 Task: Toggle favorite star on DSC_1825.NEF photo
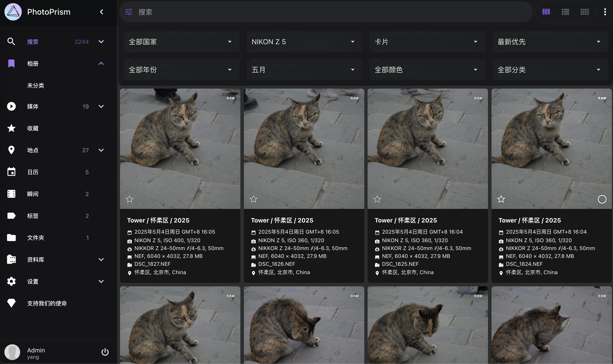click(377, 199)
